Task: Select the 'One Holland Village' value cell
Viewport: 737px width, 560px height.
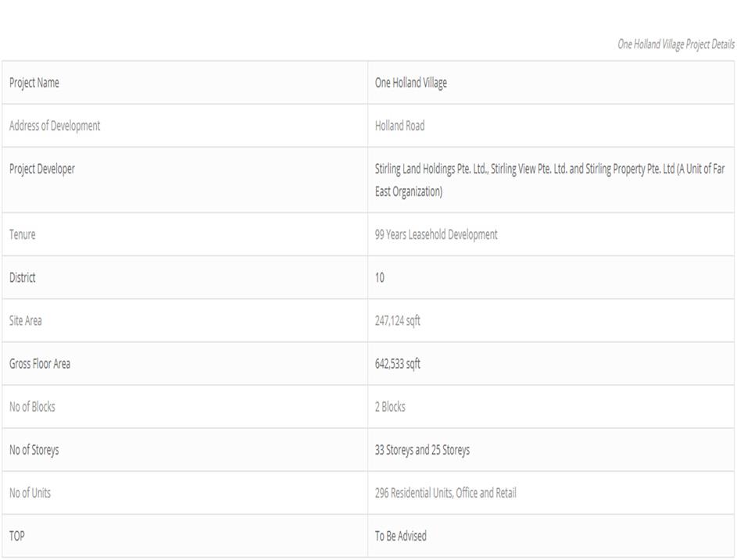Action: click(411, 83)
